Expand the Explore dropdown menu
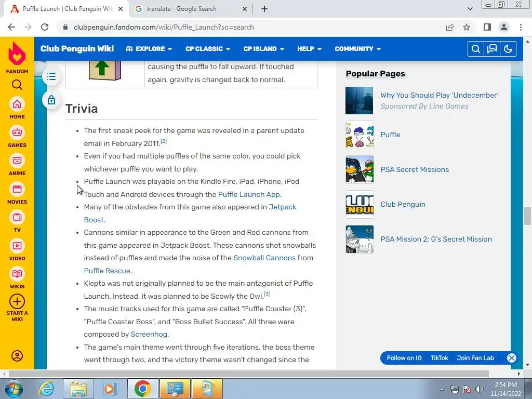This screenshot has width=532, height=399. (x=149, y=49)
